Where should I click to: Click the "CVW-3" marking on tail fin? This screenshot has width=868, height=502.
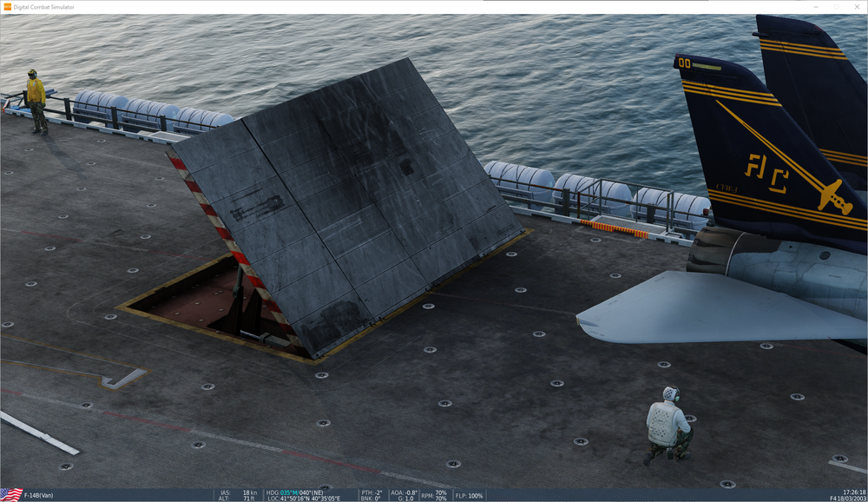point(727,188)
